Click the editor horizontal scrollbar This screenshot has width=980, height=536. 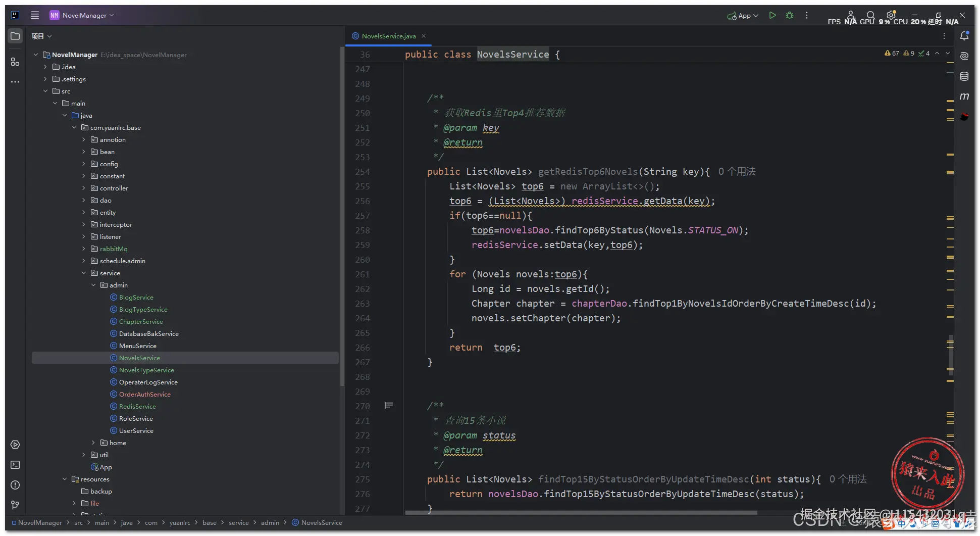pyautogui.click(x=581, y=512)
